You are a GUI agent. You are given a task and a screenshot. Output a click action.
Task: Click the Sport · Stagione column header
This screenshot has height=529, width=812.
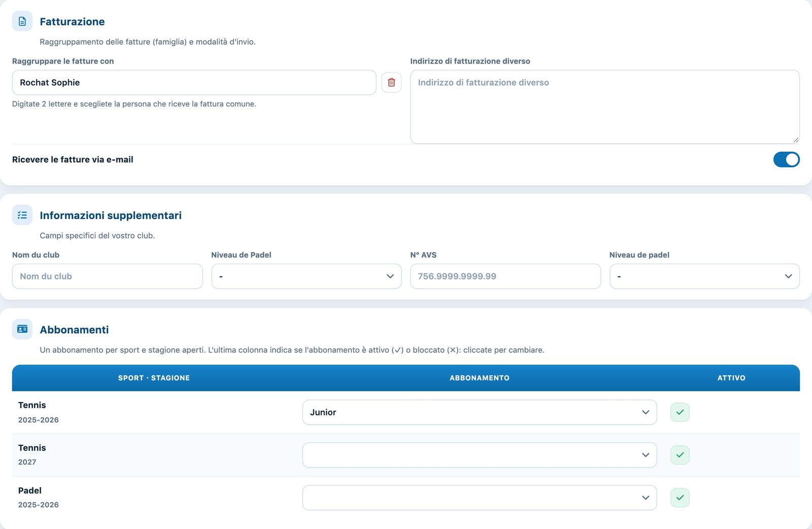[x=154, y=378]
